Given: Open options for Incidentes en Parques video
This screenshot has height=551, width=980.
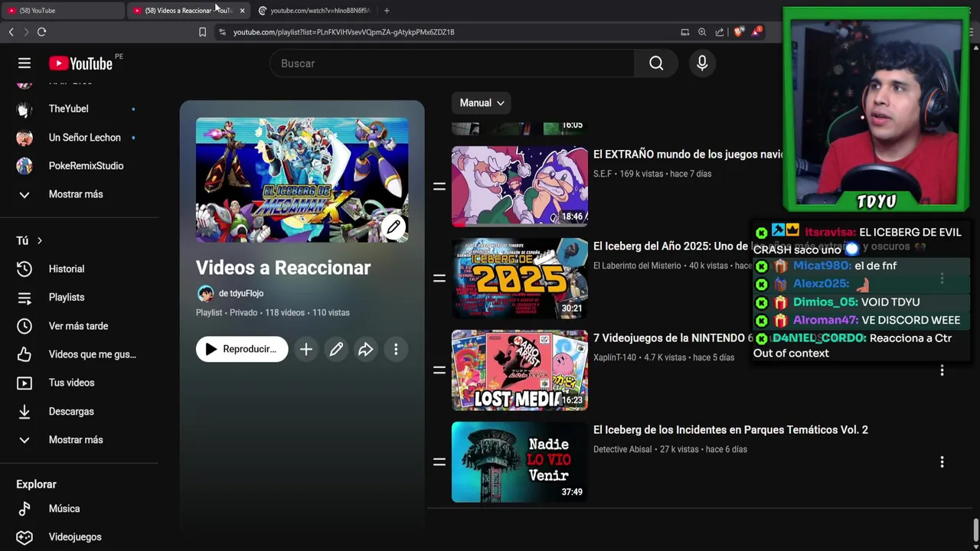Looking at the screenshot, I should click(x=942, y=462).
